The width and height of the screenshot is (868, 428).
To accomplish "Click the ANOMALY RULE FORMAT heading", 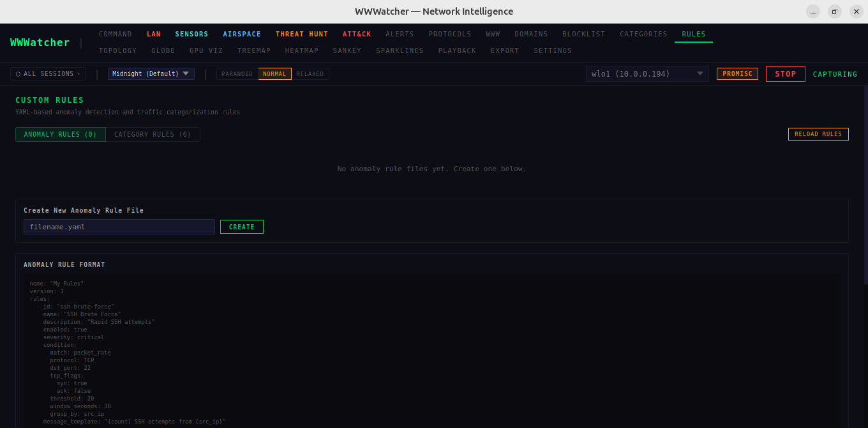I will click(64, 264).
